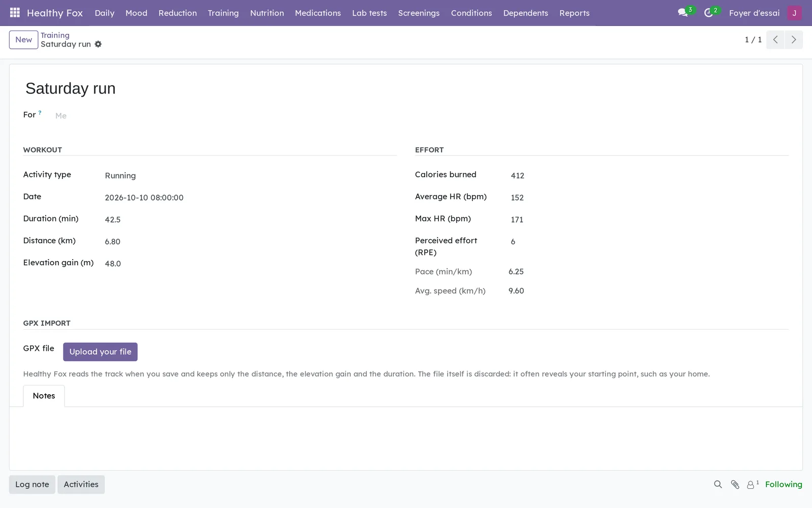Open the Conditions menu
This screenshot has height=508, width=812.
coord(471,13)
